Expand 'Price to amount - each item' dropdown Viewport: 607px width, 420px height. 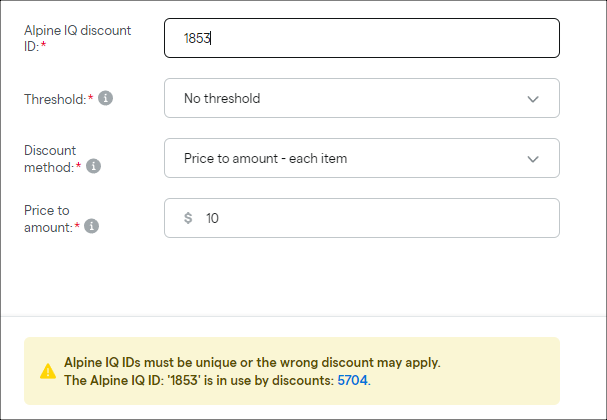point(362,158)
